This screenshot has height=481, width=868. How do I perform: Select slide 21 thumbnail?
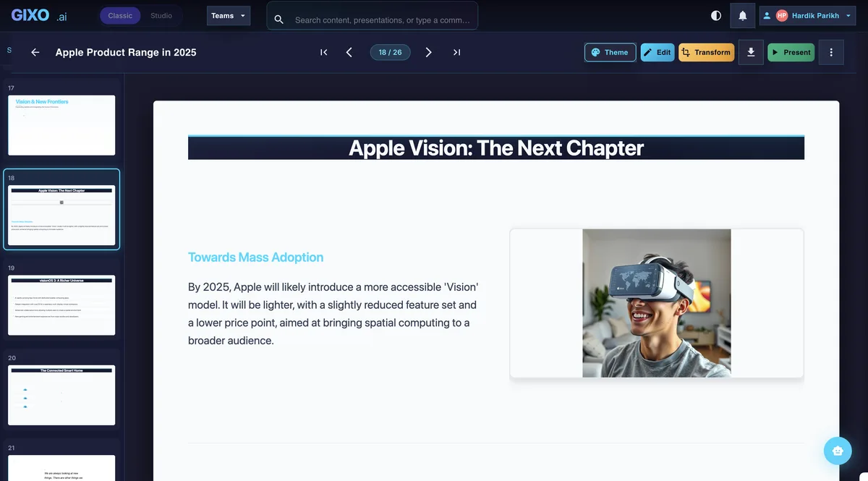[61, 468]
